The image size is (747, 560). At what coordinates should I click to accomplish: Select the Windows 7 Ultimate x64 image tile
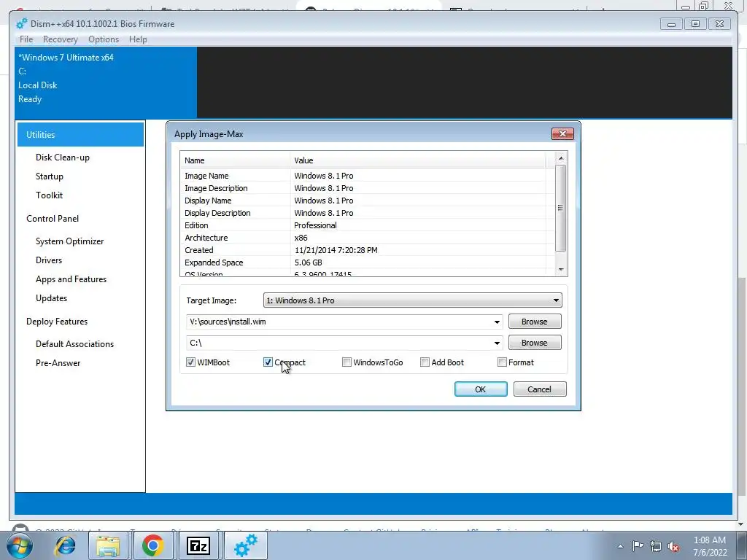tap(106, 82)
